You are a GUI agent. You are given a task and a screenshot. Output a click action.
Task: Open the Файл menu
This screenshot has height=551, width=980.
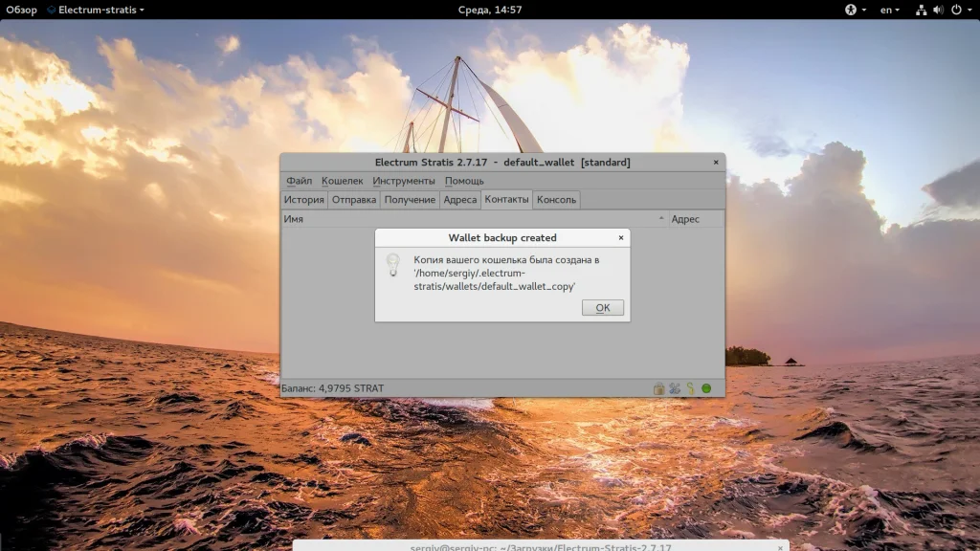pos(299,181)
